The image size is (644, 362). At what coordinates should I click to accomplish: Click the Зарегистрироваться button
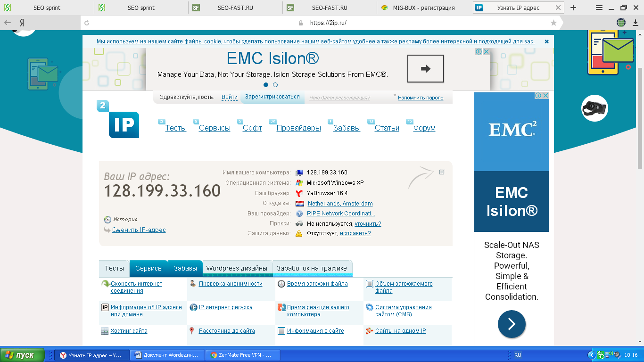click(x=272, y=97)
